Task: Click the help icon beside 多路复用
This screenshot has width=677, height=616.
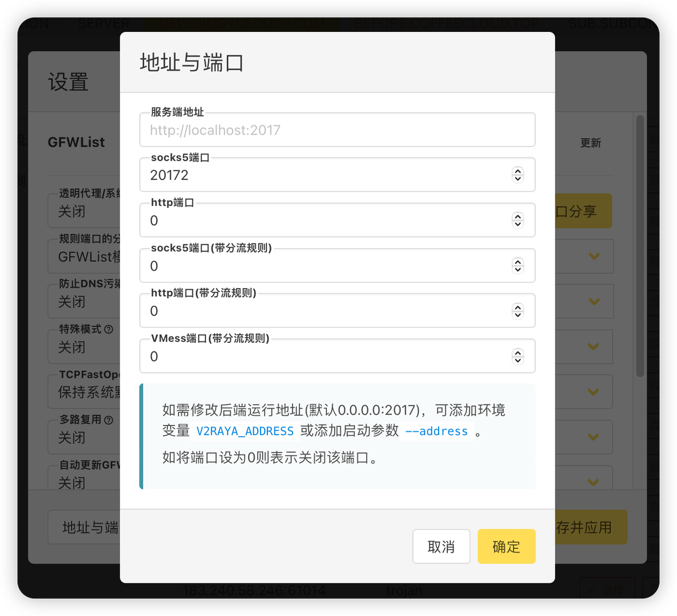Action: pyautogui.click(x=108, y=420)
